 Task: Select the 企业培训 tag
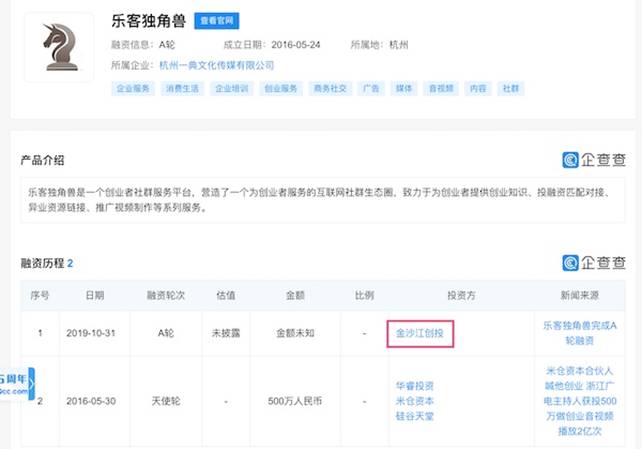coord(232,88)
